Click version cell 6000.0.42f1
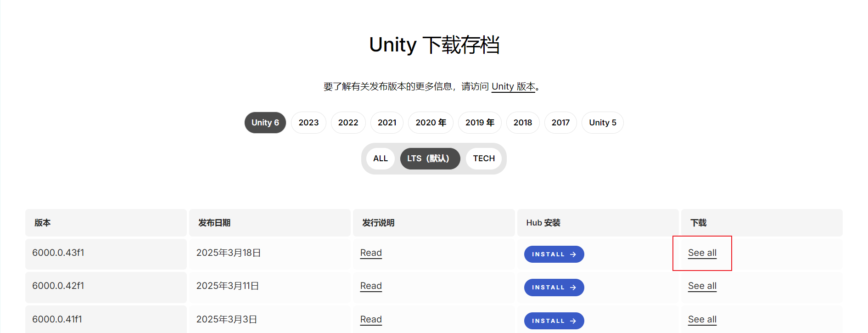The width and height of the screenshot is (868, 333). point(106,287)
